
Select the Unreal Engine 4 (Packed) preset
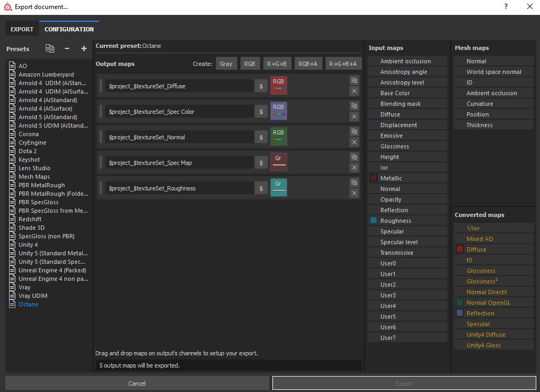click(52, 270)
